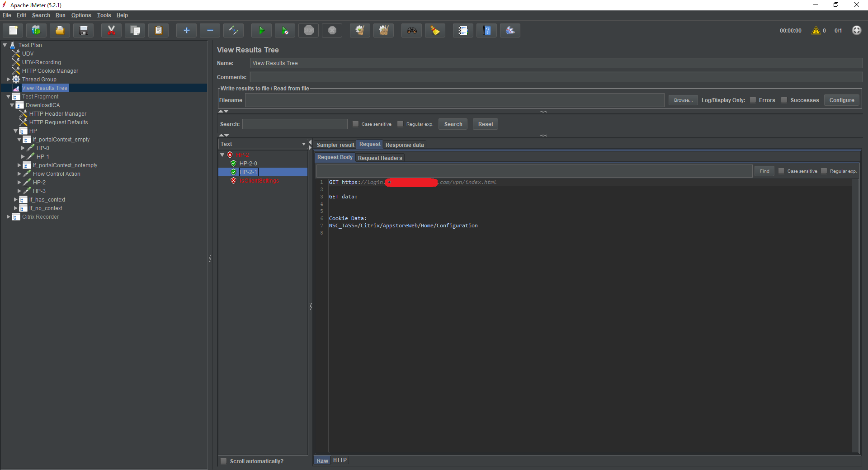Enable Scroll automatically option
868x470 pixels.
point(223,461)
